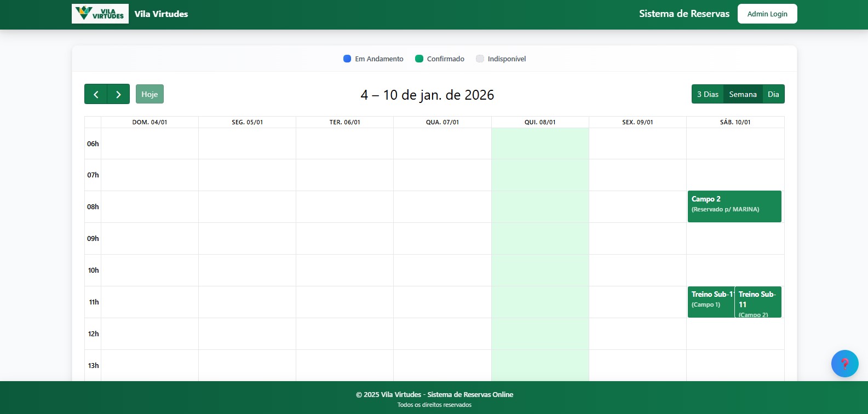Click the Vila Virtudes logo image

click(x=100, y=14)
